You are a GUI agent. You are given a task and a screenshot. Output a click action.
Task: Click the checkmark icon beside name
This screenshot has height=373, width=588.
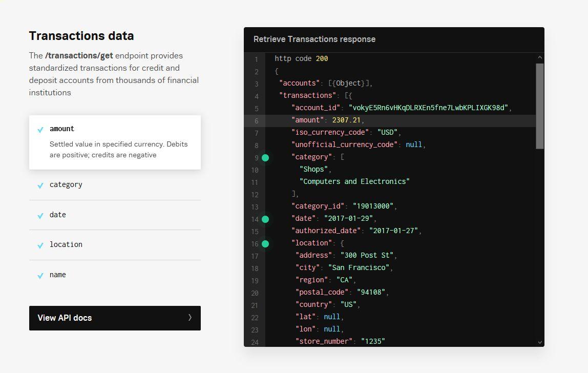pyautogui.click(x=40, y=276)
